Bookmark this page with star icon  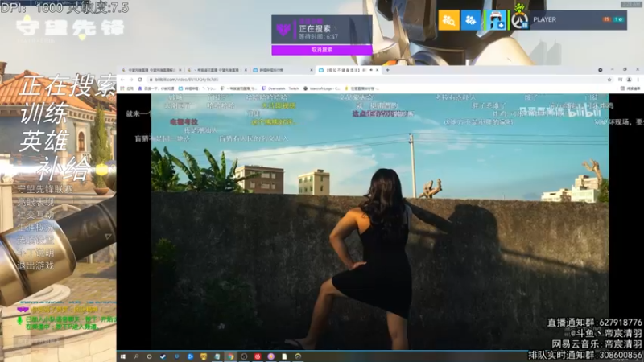click(x=609, y=80)
